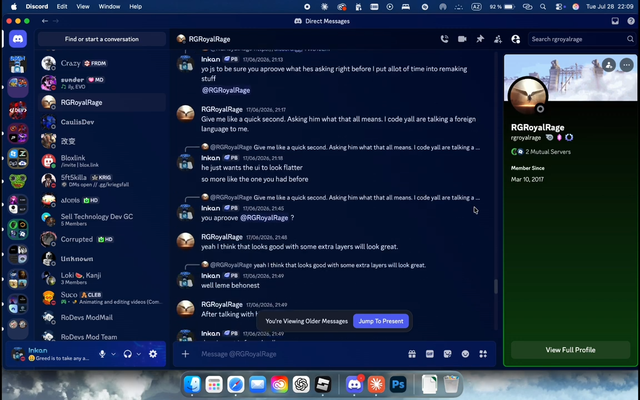Open GIF picker icon
The height and width of the screenshot is (400, 640).
pos(430,354)
